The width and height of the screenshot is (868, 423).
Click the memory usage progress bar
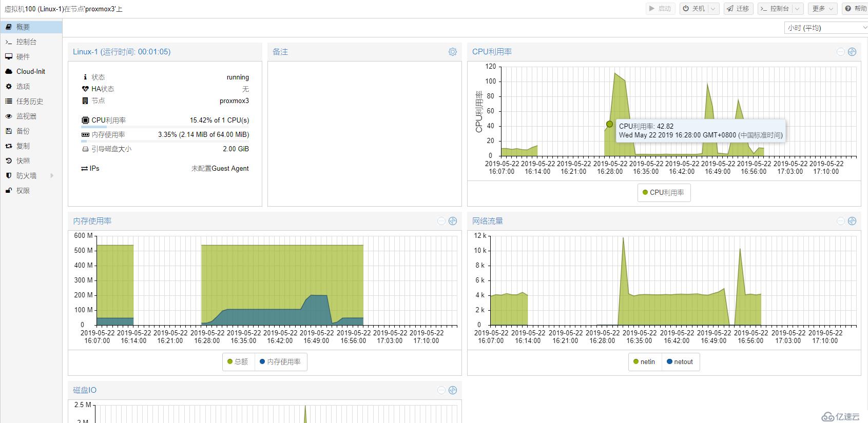pyautogui.click(x=165, y=141)
